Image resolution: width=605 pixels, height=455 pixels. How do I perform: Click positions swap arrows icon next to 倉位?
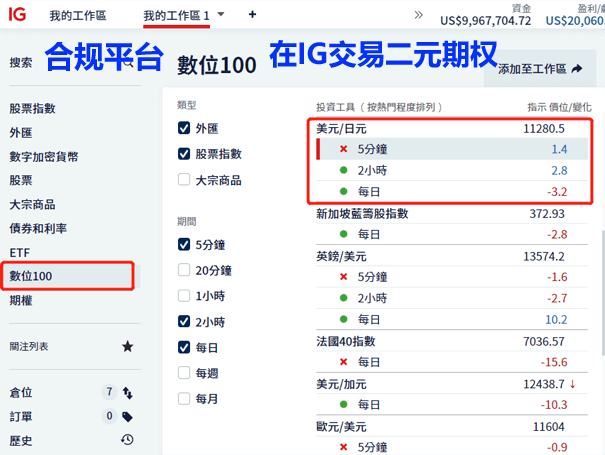[x=128, y=393]
